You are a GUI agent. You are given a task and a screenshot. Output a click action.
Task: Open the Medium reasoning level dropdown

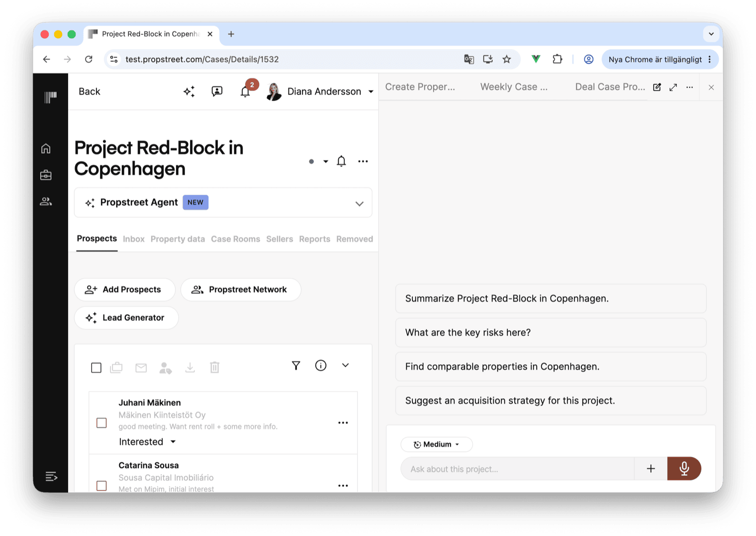click(x=437, y=444)
